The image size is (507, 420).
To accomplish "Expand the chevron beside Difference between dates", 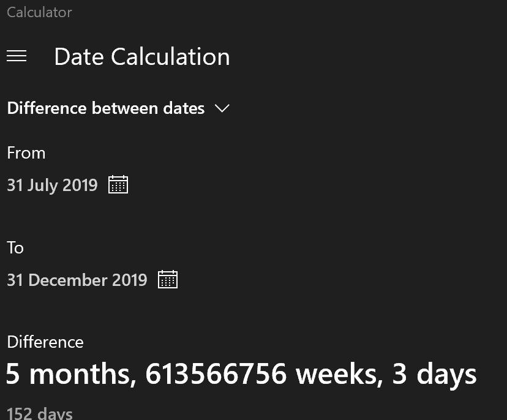I will (222, 108).
